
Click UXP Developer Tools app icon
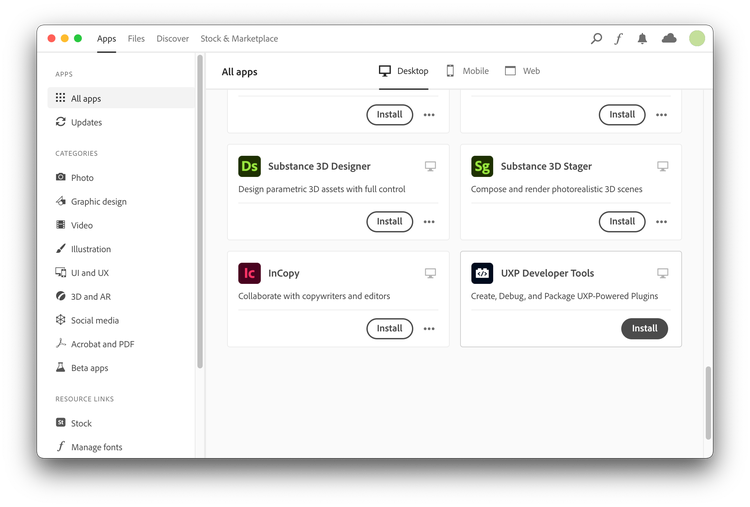(482, 273)
